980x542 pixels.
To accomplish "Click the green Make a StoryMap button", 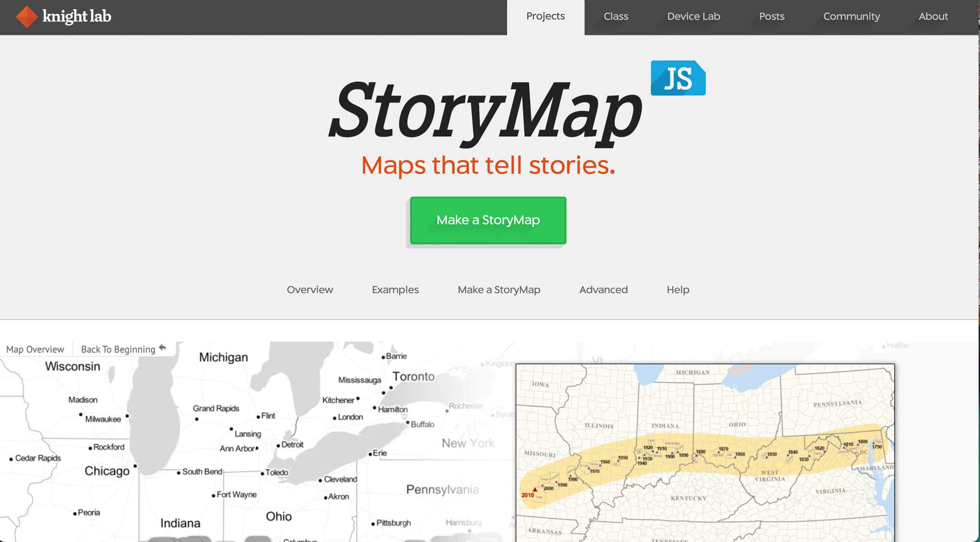I will 488,220.
